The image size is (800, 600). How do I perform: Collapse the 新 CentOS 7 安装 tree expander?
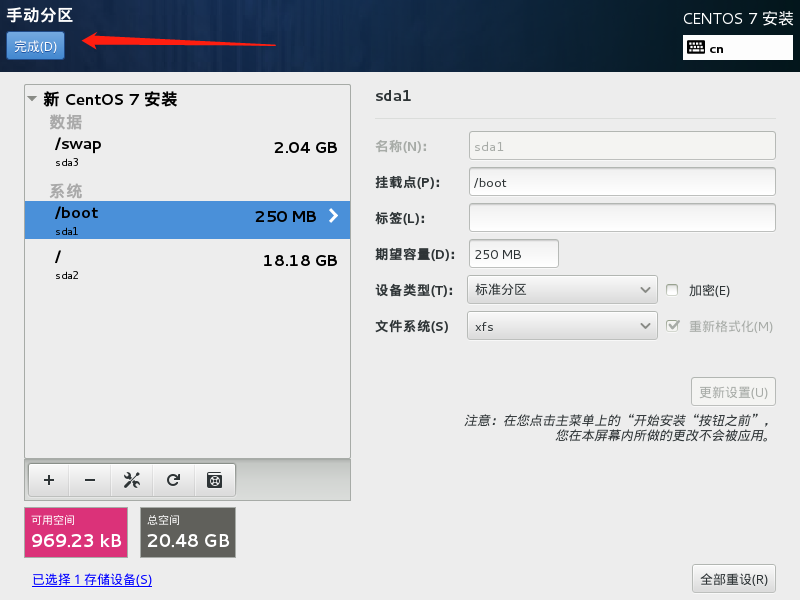coord(32,98)
